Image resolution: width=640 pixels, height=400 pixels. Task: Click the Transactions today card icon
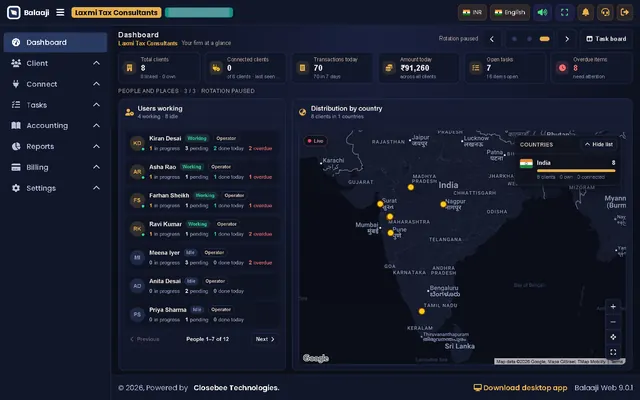click(x=302, y=68)
